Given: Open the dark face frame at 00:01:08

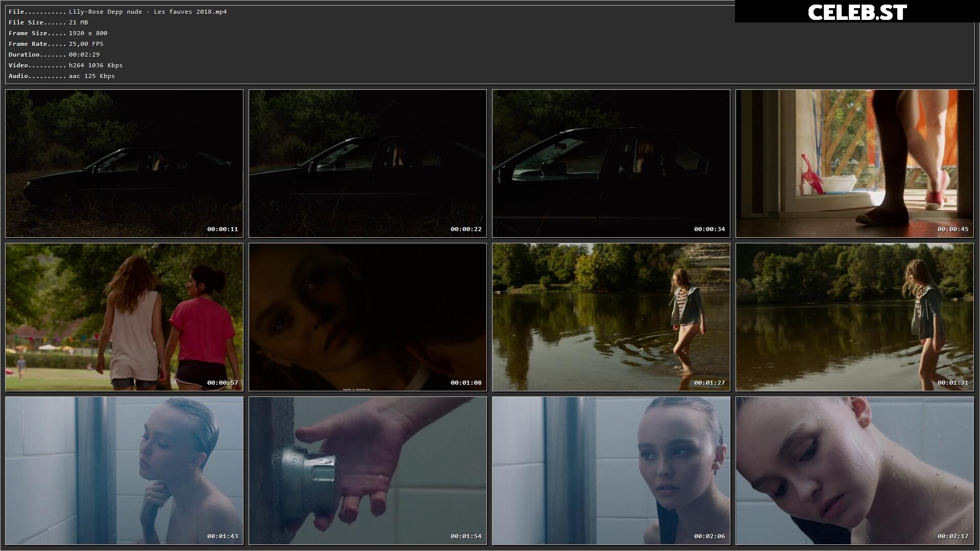Looking at the screenshot, I should coord(367,317).
